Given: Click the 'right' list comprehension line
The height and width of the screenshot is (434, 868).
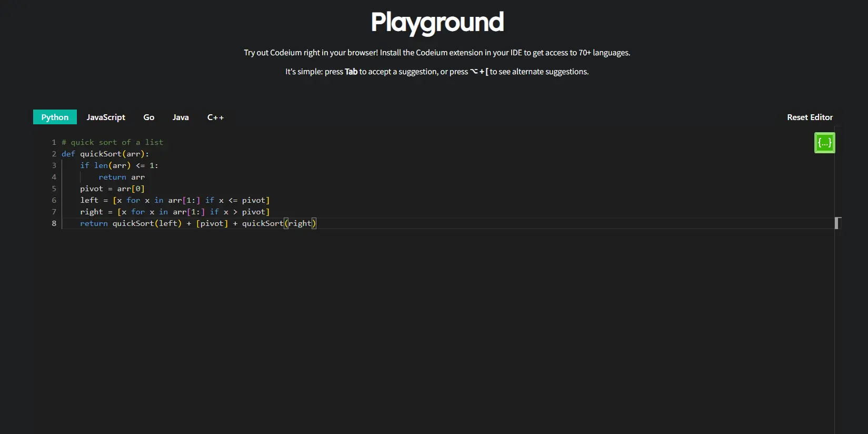Looking at the screenshot, I should (175, 212).
